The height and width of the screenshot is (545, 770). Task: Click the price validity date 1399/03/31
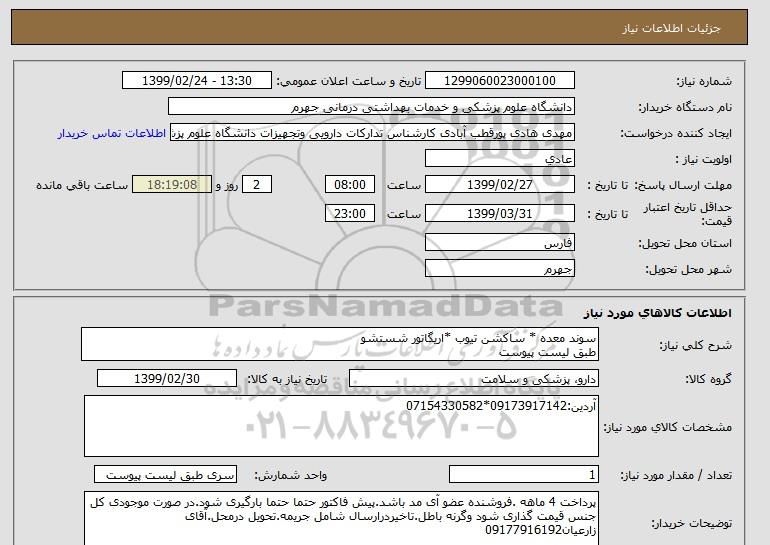tap(499, 214)
